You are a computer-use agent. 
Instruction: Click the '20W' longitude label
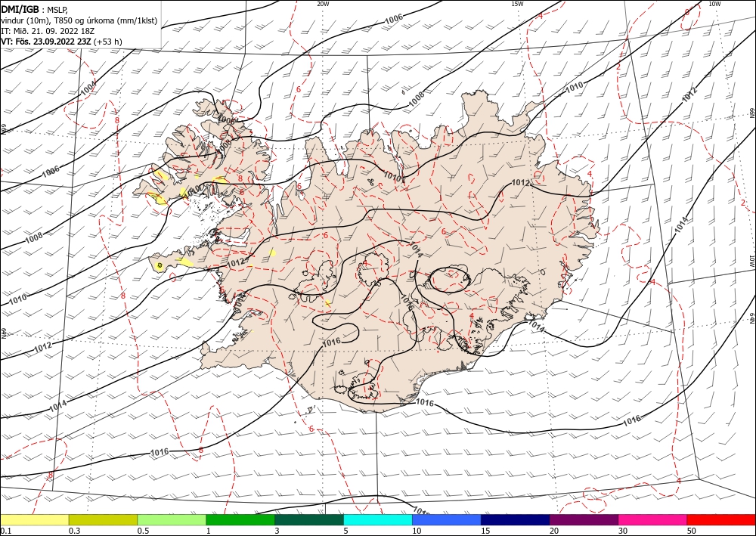pyautogui.click(x=323, y=3)
